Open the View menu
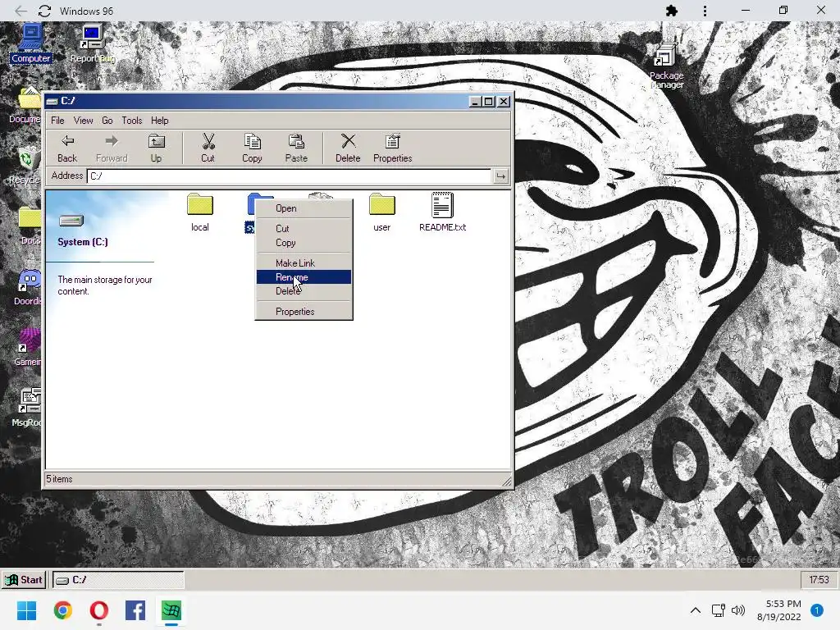The height and width of the screenshot is (630, 840). click(x=83, y=121)
